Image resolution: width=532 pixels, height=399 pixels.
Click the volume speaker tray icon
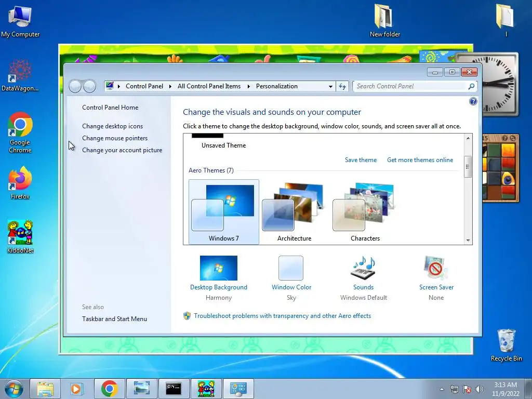tap(479, 389)
